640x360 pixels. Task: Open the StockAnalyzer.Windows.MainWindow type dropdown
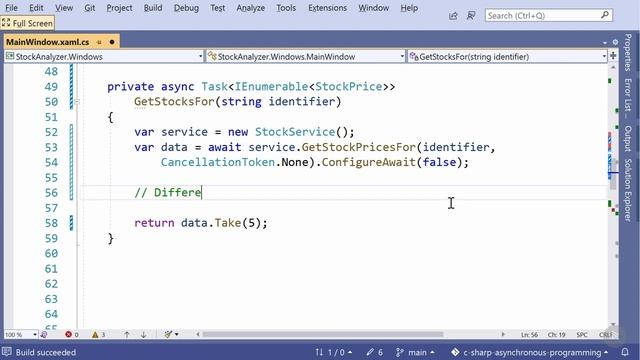306,57
